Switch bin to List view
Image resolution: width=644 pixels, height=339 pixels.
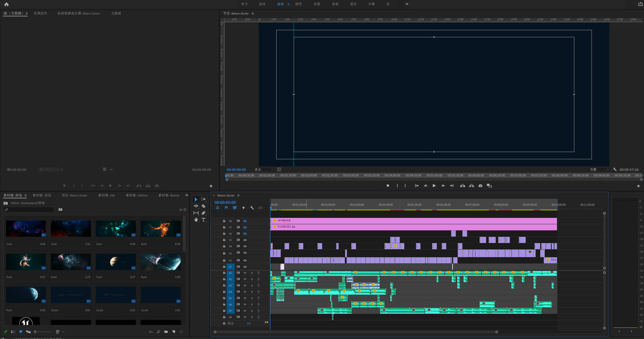click(13, 332)
